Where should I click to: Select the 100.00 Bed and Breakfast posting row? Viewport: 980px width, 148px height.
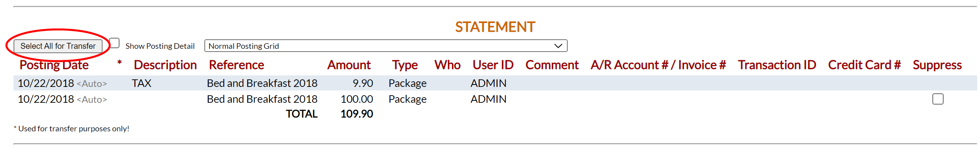(x=495, y=99)
